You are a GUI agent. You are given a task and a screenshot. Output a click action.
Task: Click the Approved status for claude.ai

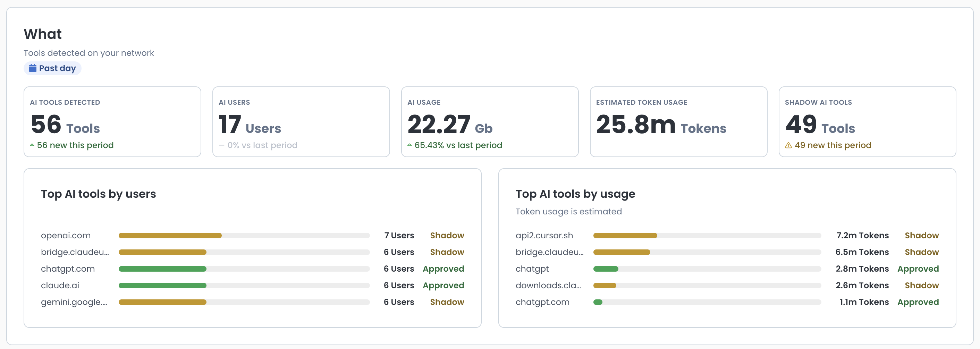pos(443,286)
